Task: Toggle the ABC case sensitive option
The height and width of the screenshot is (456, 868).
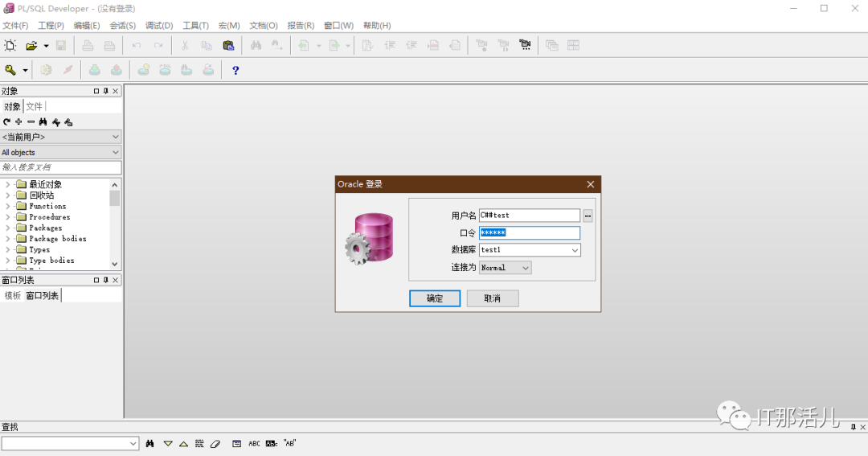Action: pos(254,443)
